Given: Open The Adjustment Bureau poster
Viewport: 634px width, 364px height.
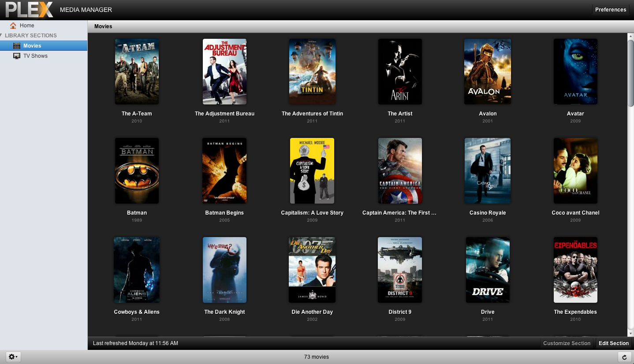Looking at the screenshot, I should click(x=224, y=71).
